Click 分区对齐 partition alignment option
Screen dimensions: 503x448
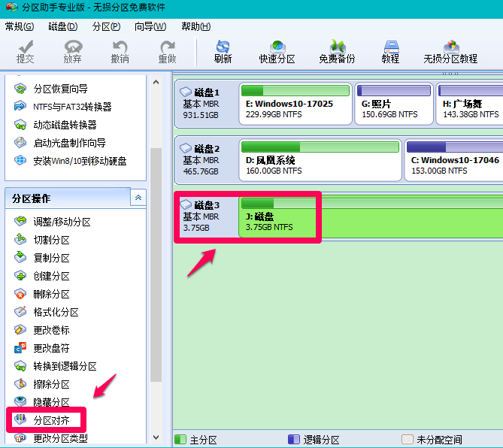pyautogui.click(x=51, y=419)
